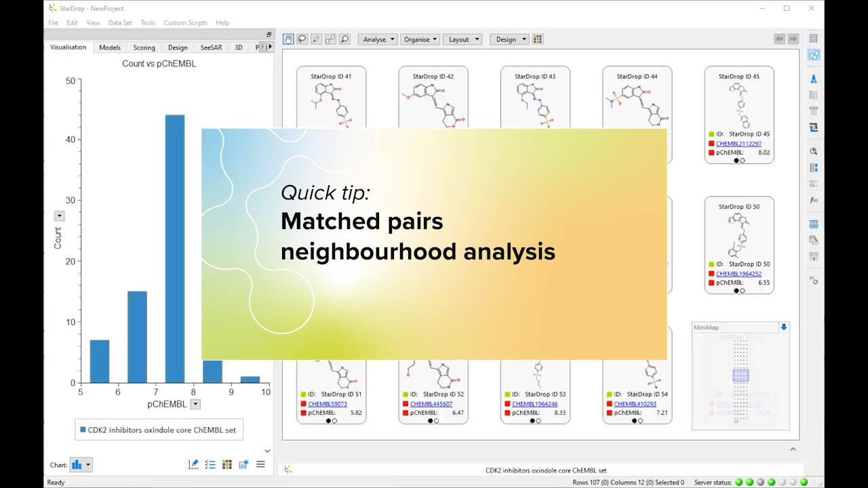Expand the Layout dropdown
The width and height of the screenshot is (868, 488).
pyautogui.click(x=463, y=39)
